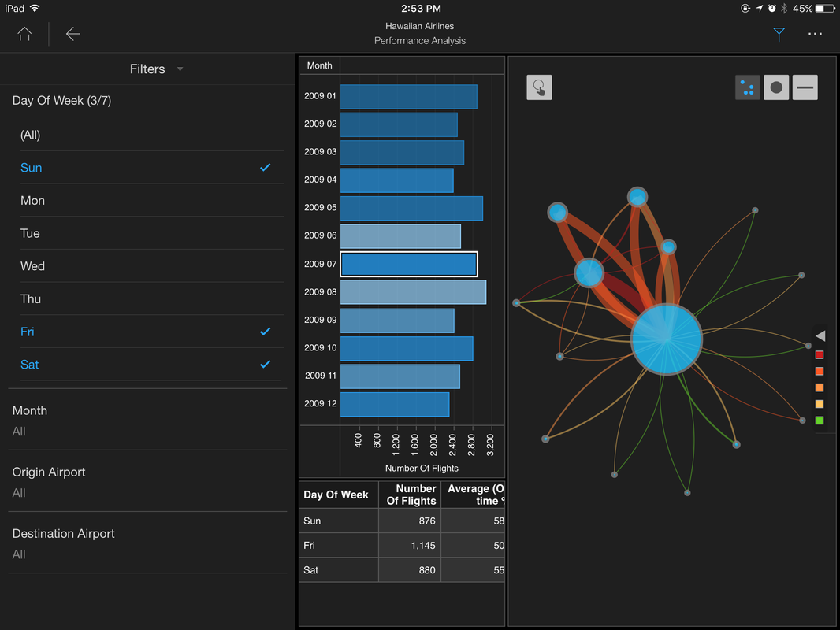Tap the Hawaiian Airlines title
Image resolution: width=840 pixels, height=630 pixels.
pos(419,26)
